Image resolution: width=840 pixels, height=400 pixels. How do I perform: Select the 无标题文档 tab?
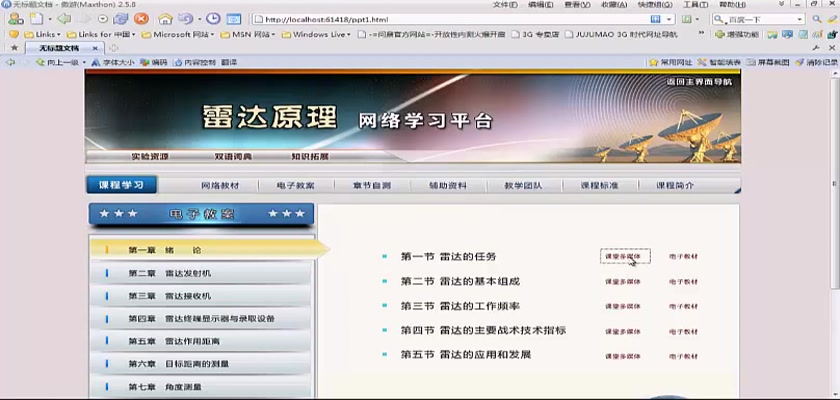point(63,48)
